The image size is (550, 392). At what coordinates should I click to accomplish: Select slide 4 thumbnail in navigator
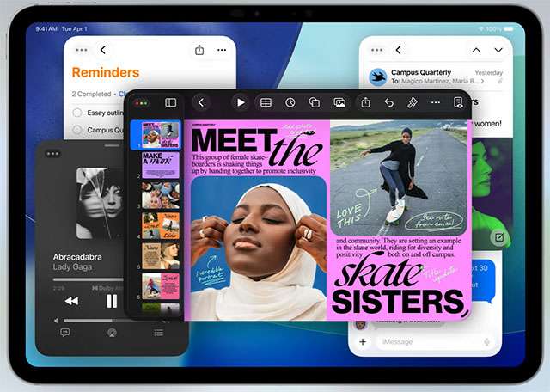[x=161, y=225]
